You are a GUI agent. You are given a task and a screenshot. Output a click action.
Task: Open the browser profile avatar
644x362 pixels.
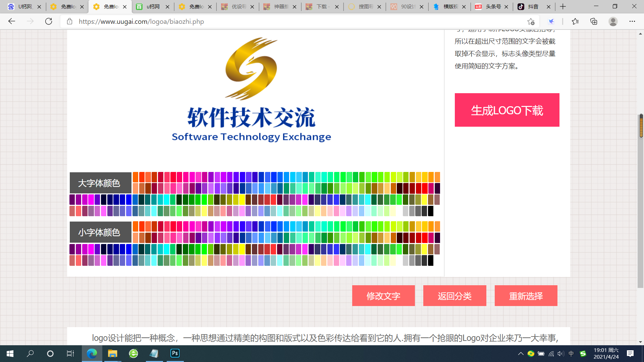613,21
